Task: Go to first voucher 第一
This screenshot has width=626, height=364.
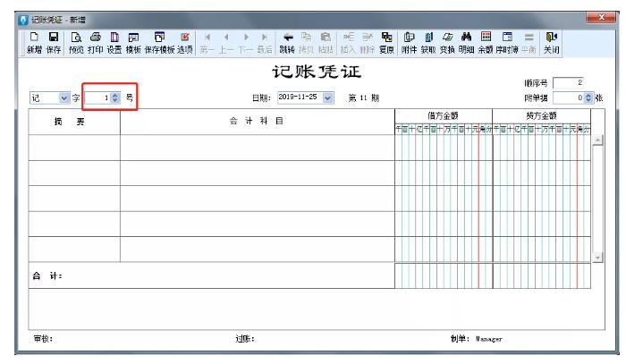Action: [207, 43]
